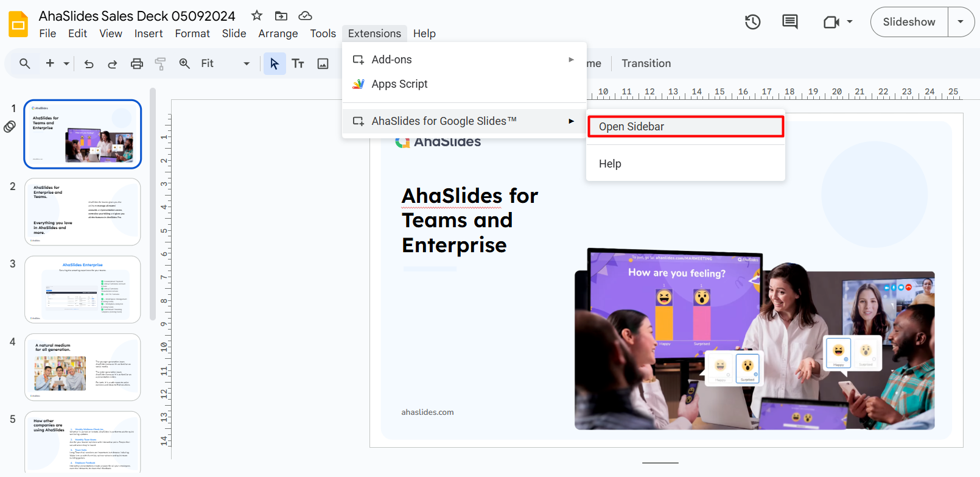This screenshot has width=980, height=477.
Task: Open the Edit menu
Action: coord(77,34)
